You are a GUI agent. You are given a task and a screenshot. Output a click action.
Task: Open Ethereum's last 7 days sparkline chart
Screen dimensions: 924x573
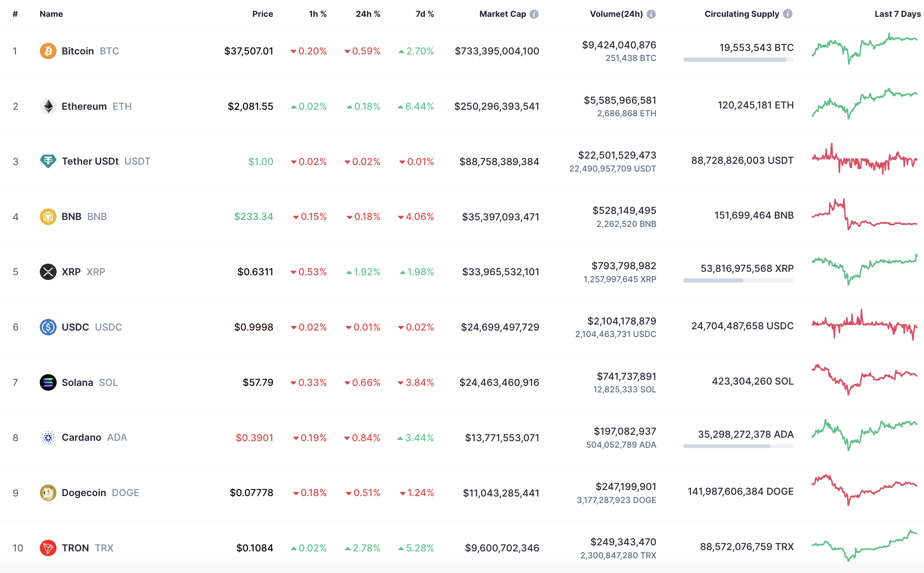pos(864,104)
